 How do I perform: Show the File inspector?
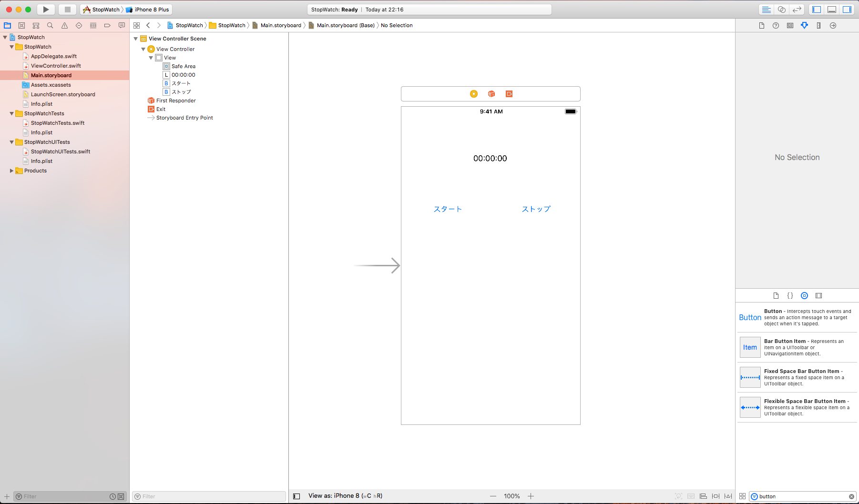[x=762, y=25]
